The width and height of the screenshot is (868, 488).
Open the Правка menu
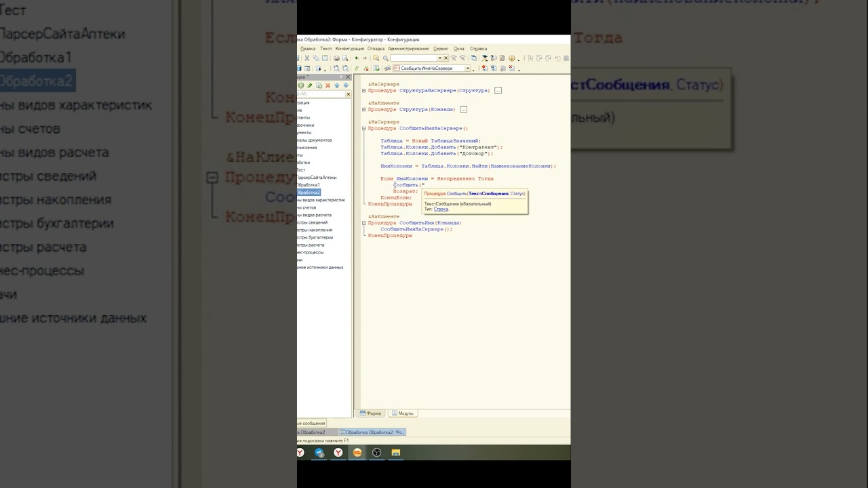click(x=308, y=49)
